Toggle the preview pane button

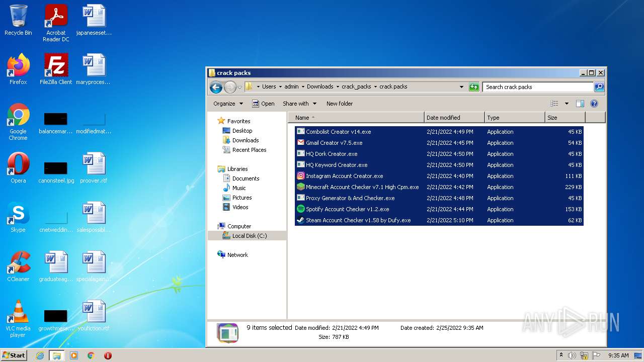coord(580,104)
